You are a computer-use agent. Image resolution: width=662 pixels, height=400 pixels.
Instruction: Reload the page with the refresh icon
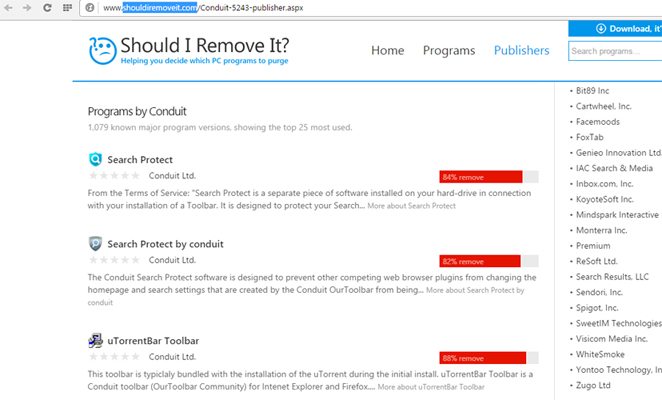point(47,8)
